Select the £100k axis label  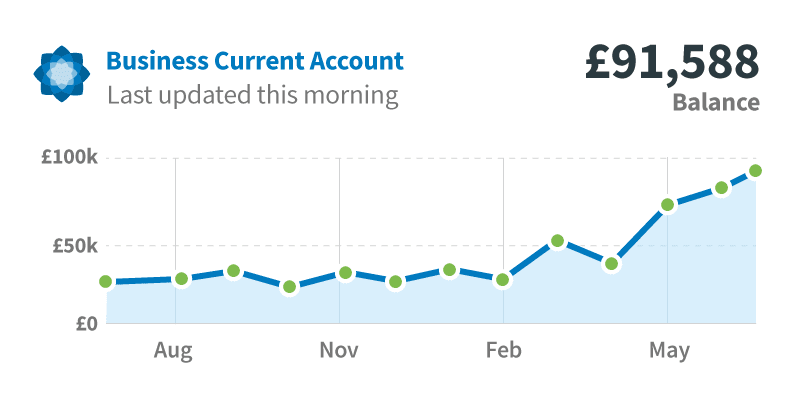69,158
